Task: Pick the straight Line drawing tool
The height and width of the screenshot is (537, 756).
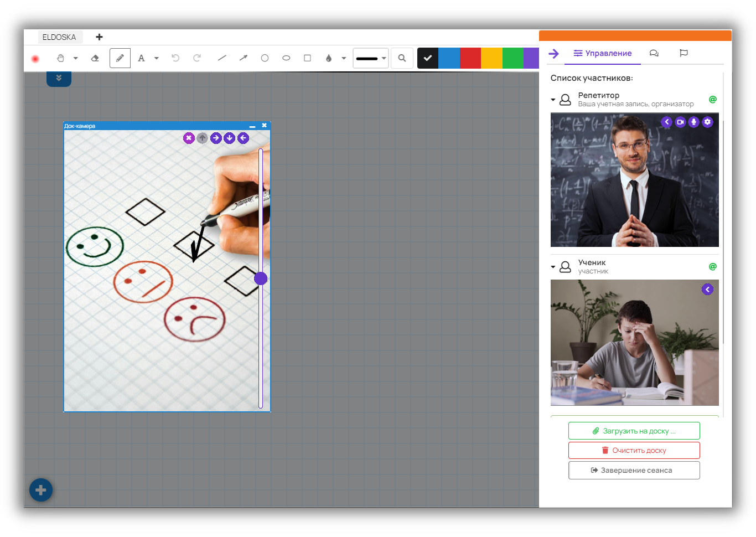Action: click(x=222, y=58)
